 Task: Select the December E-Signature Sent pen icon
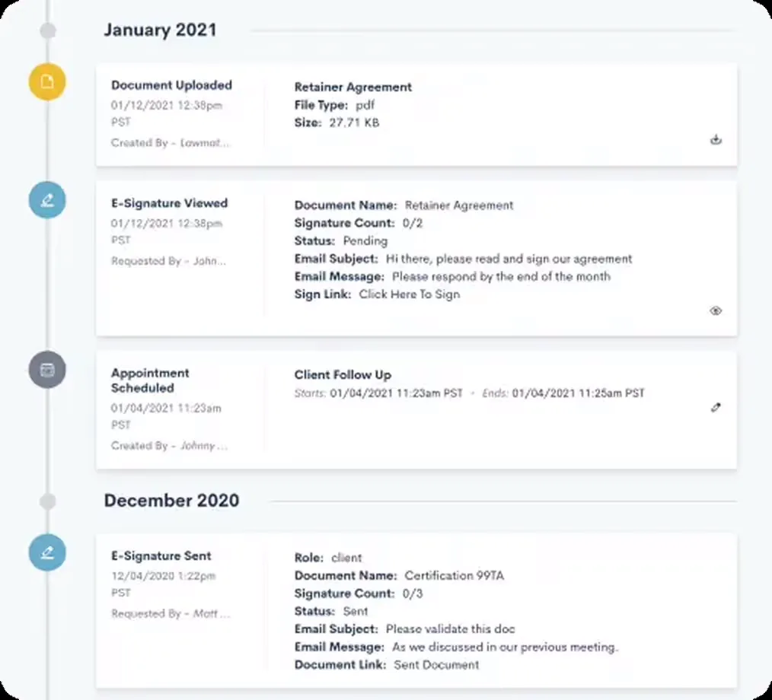click(47, 552)
